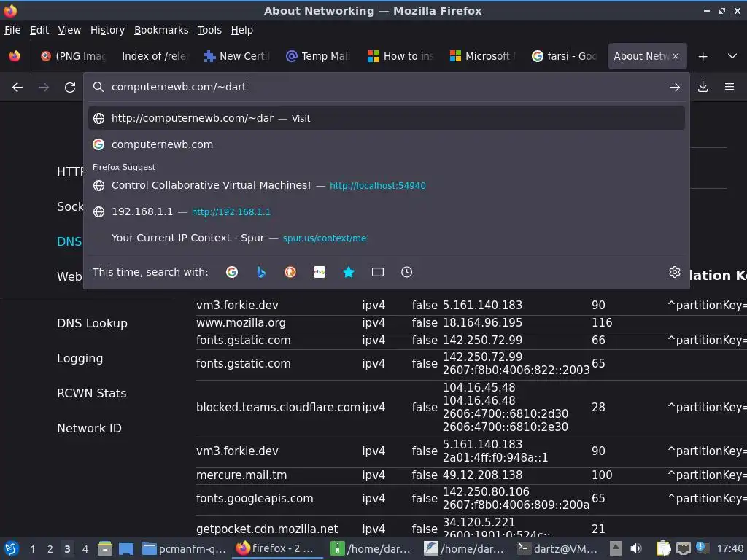
Task: Select DNS Lookup in sidebar
Action: pyautogui.click(x=92, y=323)
